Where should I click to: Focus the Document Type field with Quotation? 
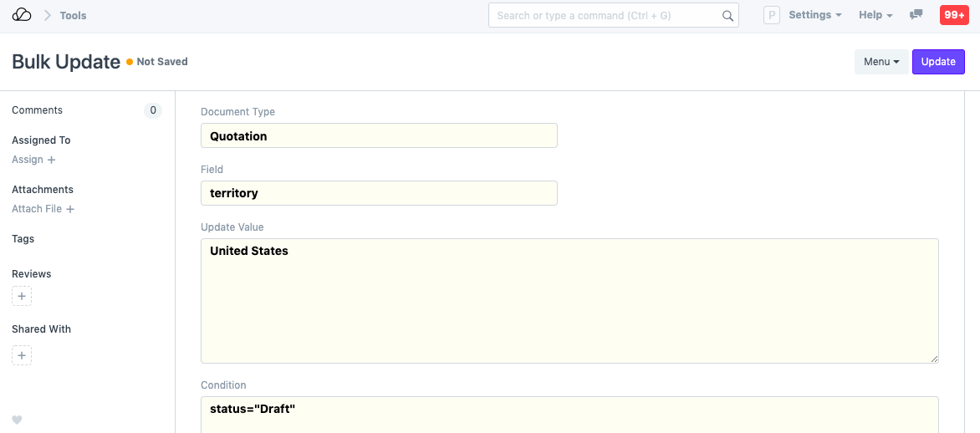pyautogui.click(x=379, y=135)
